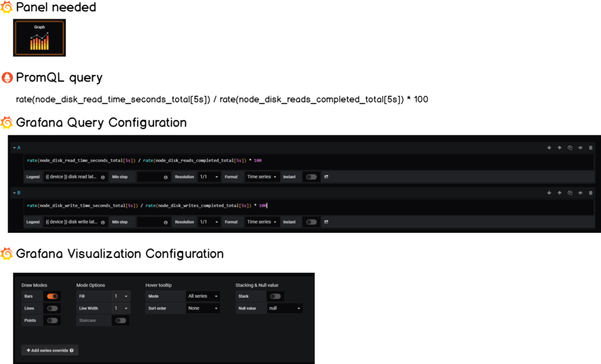Image resolution: width=601 pixels, height=364 pixels.
Task: Open query A link icon next to Instant
Action: [326, 177]
